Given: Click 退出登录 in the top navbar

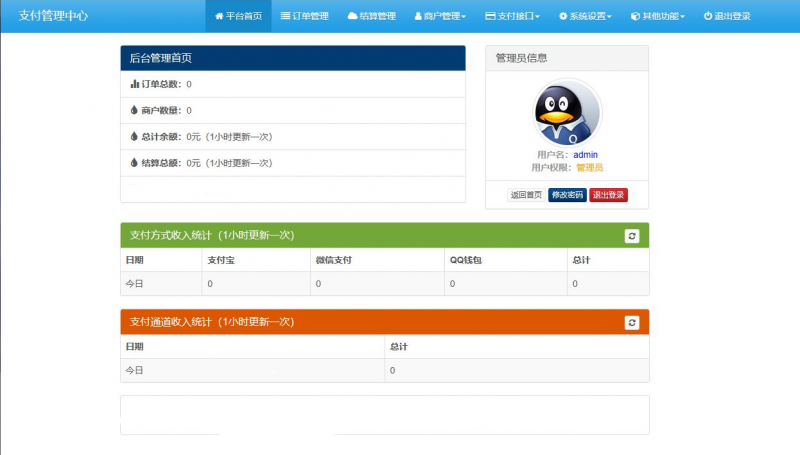Looking at the screenshot, I should click(x=727, y=16).
